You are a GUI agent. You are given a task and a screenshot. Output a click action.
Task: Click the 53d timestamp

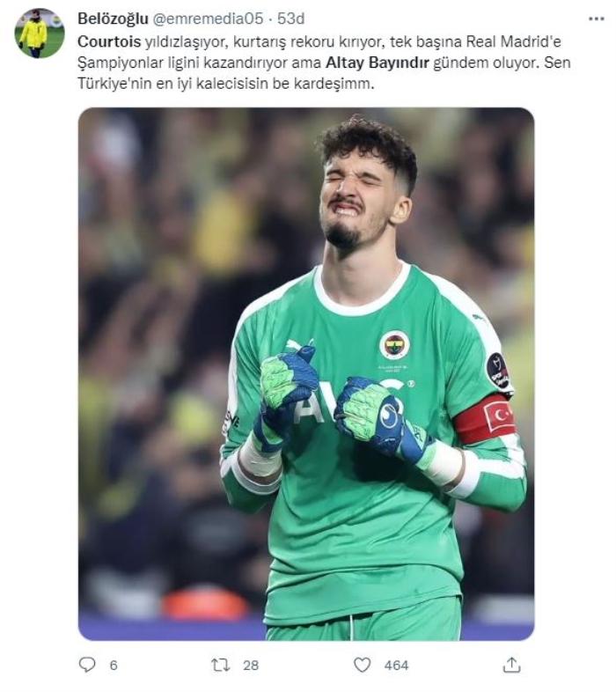[290, 18]
